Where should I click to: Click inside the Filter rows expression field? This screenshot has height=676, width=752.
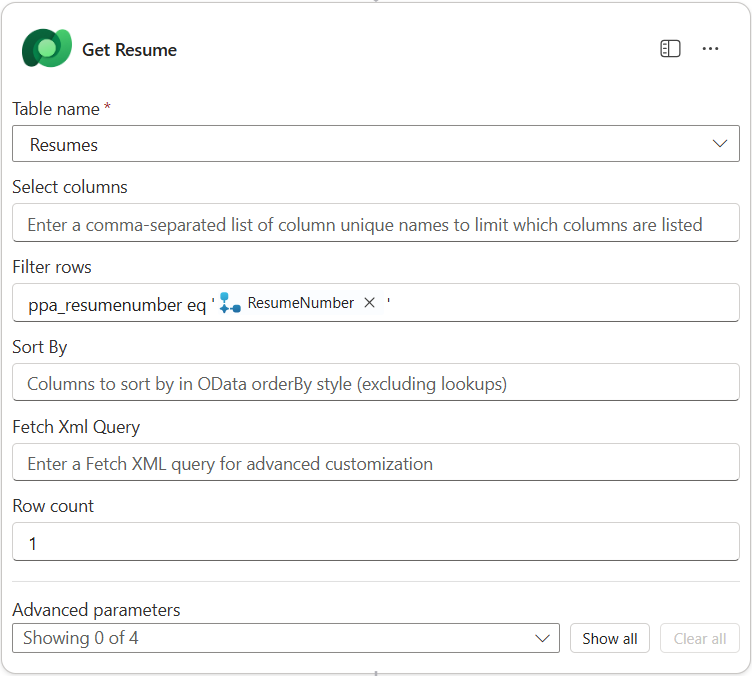pyautogui.click(x=560, y=303)
